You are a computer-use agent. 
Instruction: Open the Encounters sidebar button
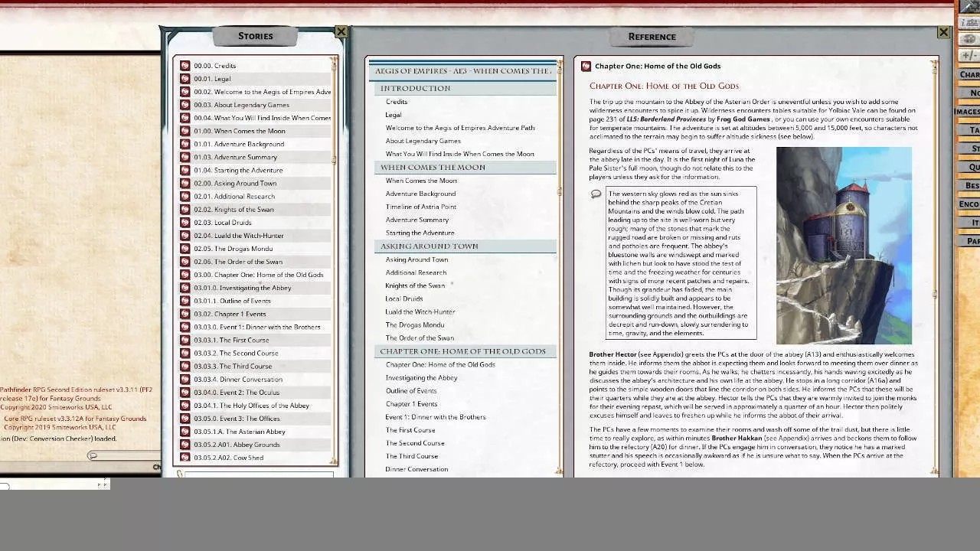click(969, 204)
